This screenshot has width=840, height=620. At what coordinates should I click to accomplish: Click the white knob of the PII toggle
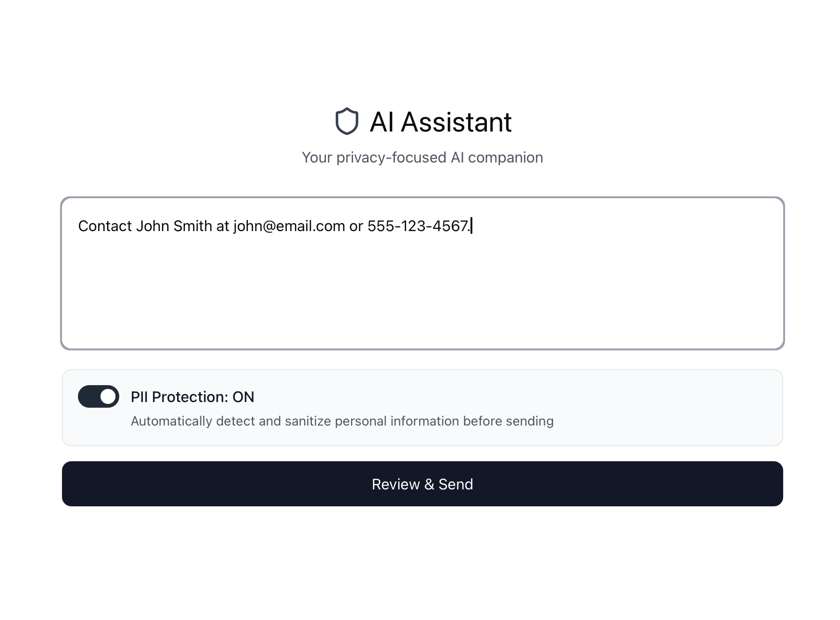tap(108, 396)
